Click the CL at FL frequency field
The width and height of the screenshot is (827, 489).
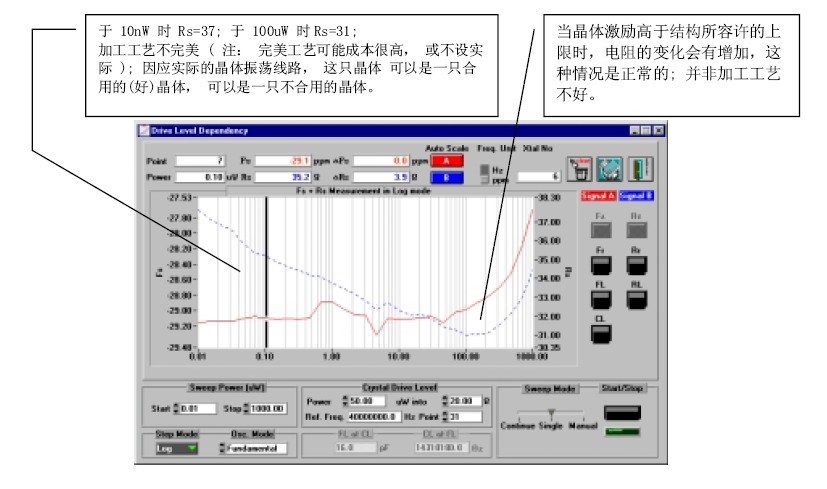click(x=442, y=448)
